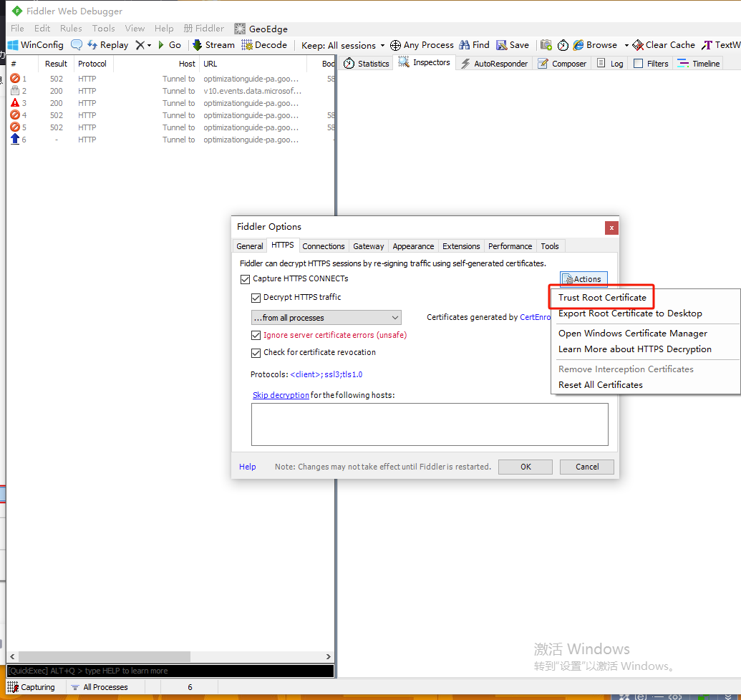Screen dimensions: 741x700
Task: Pick the Any Process target tool
Action: (x=422, y=45)
